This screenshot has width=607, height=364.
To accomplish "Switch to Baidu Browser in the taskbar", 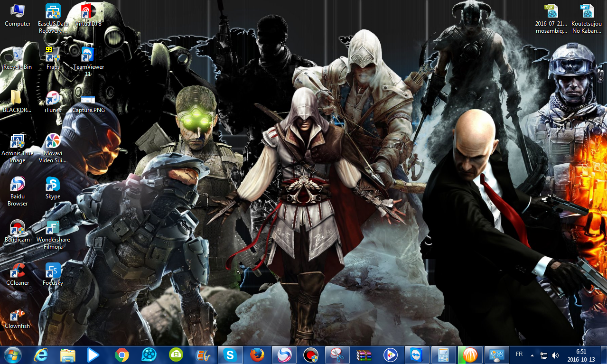I will (284, 355).
